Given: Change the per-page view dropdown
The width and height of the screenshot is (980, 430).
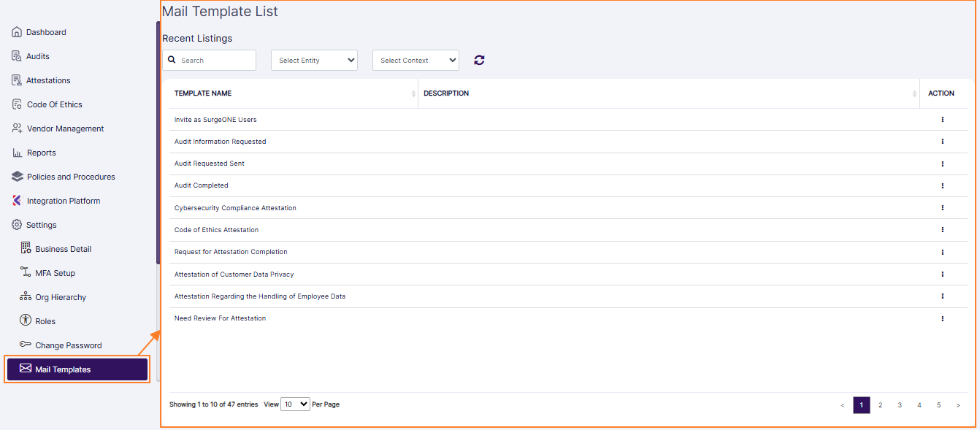Looking at the screenshot, I should pyautogui.click(x=295, y=404).
